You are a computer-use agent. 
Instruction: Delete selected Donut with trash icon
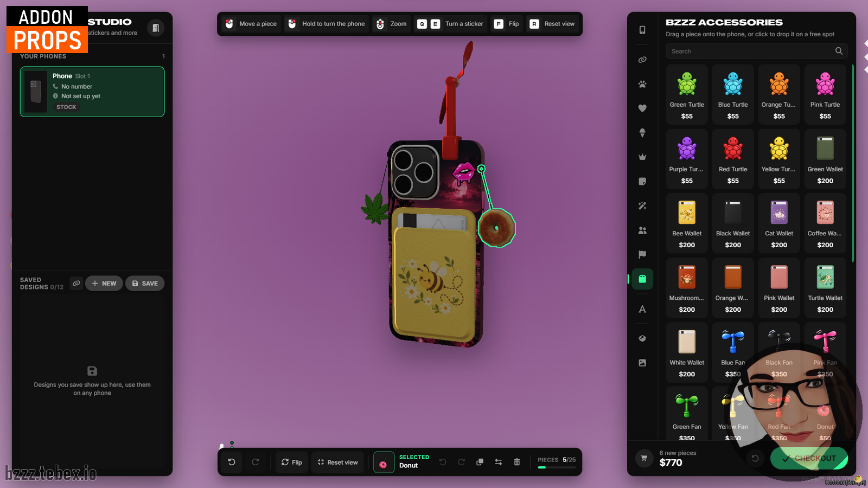pyautogui.click(x=517, y=462)
